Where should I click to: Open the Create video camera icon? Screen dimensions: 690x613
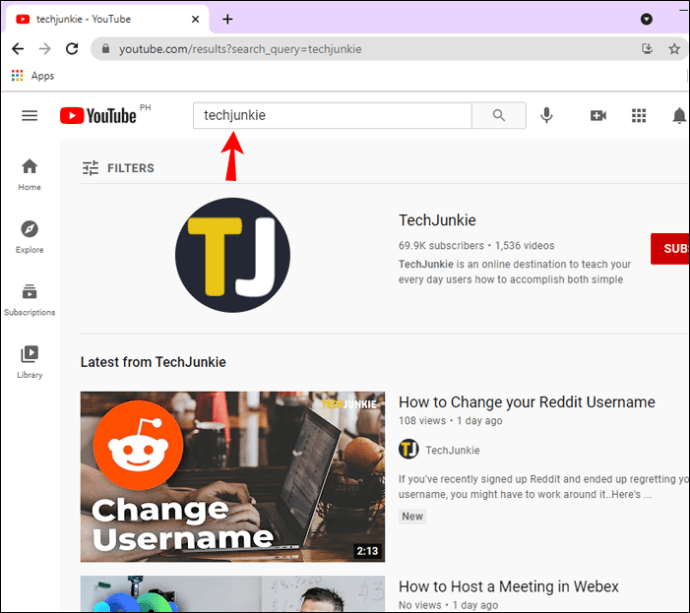598,115
